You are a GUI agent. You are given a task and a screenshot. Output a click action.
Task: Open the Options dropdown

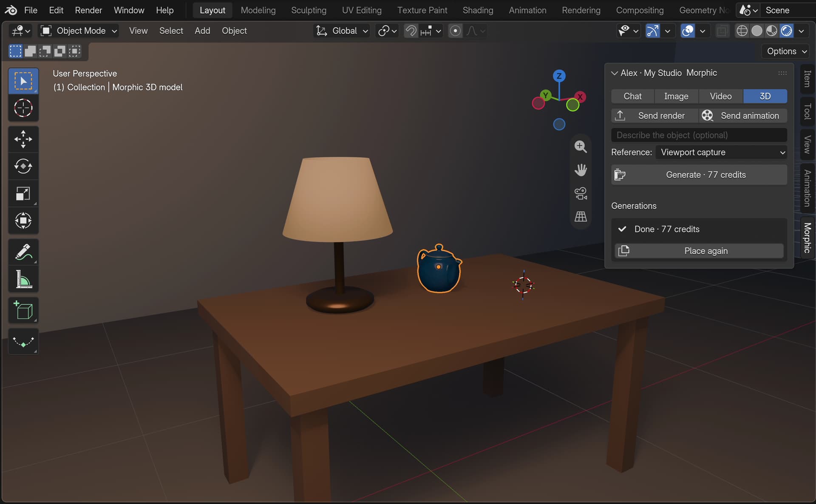786,51
